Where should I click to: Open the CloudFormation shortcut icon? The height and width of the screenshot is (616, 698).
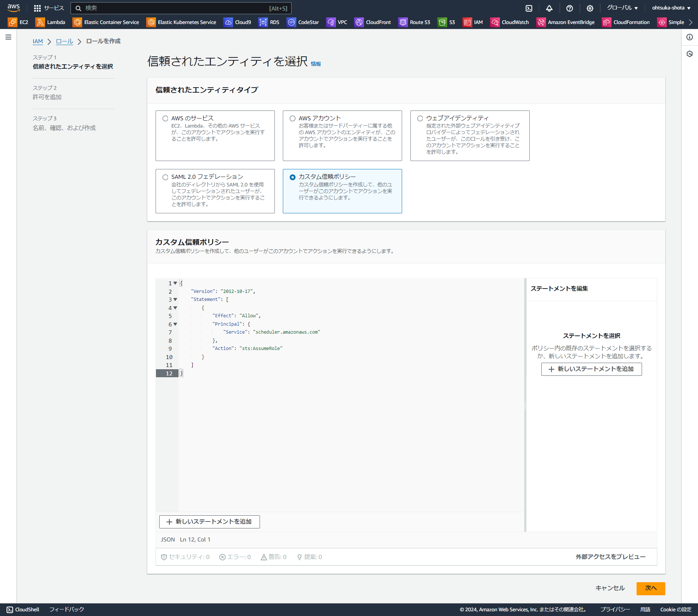tap(606, 22)
